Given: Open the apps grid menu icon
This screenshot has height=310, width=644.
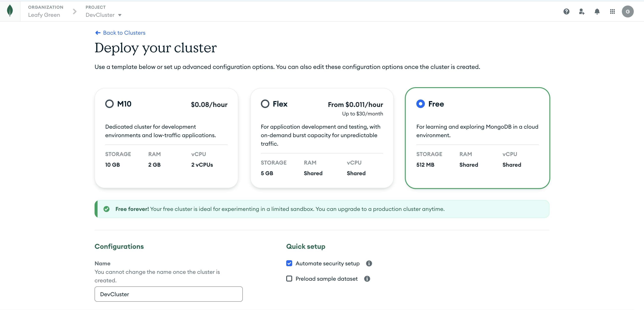Looking at the screenshot, I should coord(612,11).
